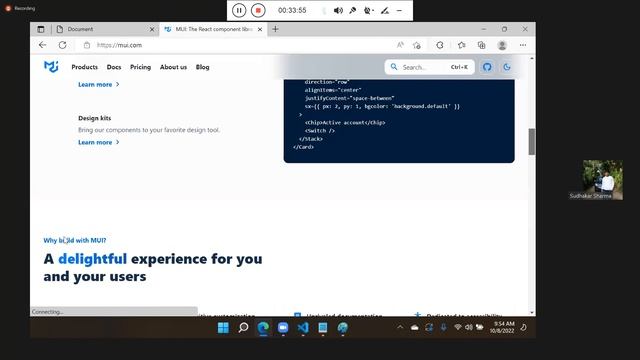Open the Docs menu
This screenshot has width=640, height=360.
(114, 67)
